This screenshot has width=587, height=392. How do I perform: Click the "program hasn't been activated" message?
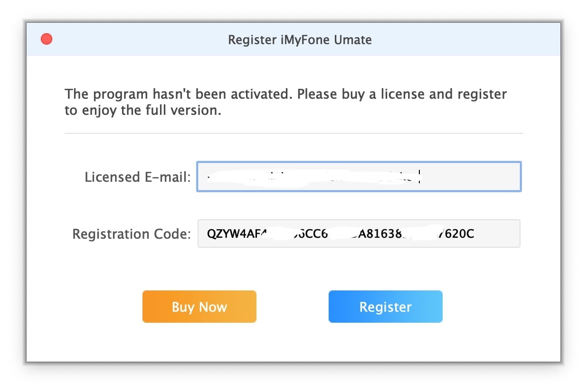pyautogui.click(x=177, y=94)
